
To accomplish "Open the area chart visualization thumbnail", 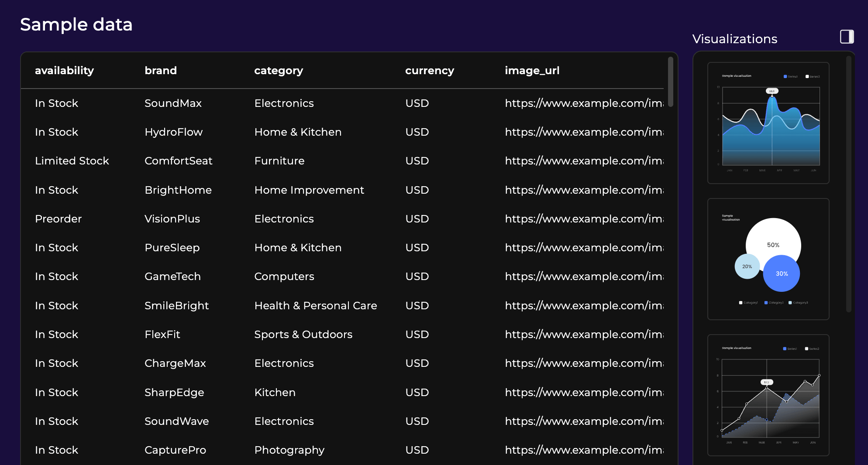I will (768, 123).
